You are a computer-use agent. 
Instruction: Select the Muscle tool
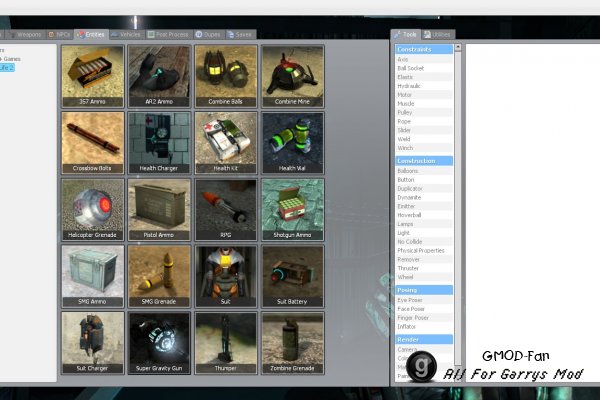pos(424,103)
